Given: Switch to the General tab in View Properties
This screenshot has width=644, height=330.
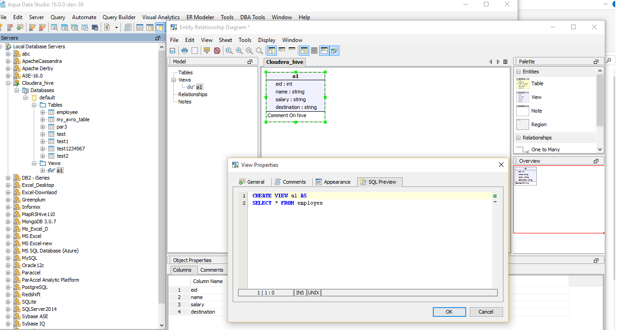Looking at the screenshot, I should click(251, 182).
